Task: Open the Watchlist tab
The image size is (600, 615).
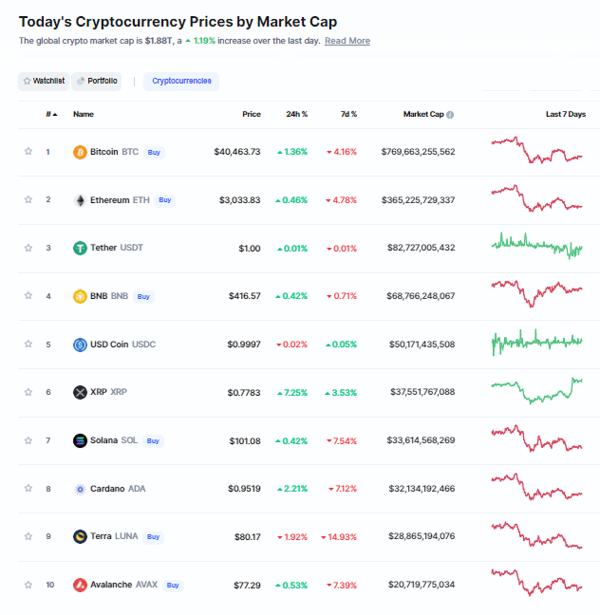Action: (44, 81)
